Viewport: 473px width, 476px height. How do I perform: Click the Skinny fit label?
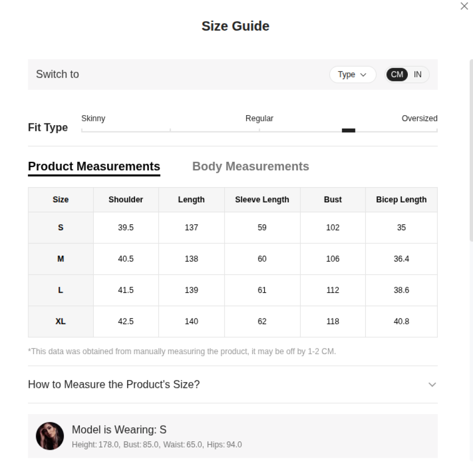pyautogui.click(x=93, y=119)
